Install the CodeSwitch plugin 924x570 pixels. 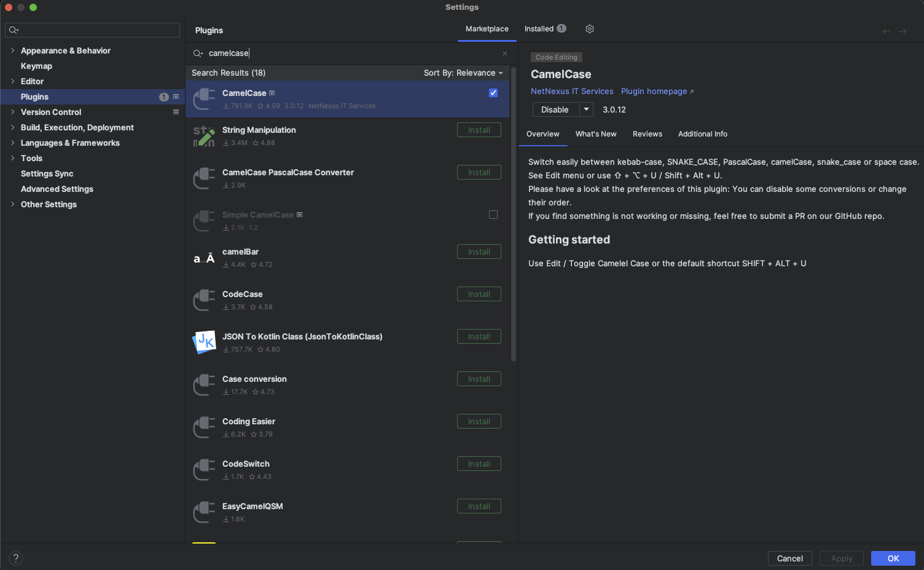479,464
